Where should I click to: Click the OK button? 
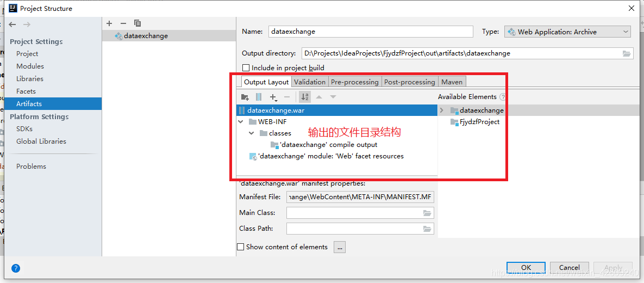coord(526,268)
